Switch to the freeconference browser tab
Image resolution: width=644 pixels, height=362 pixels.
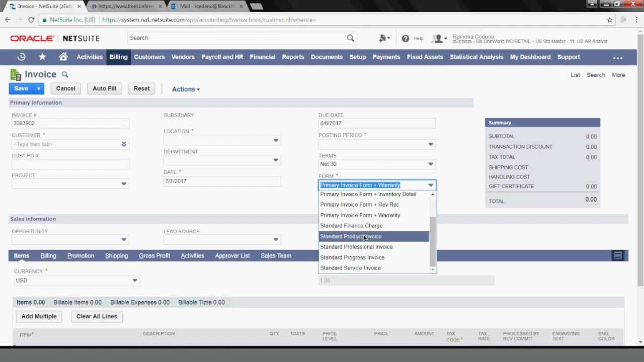[x=126, y=7]
